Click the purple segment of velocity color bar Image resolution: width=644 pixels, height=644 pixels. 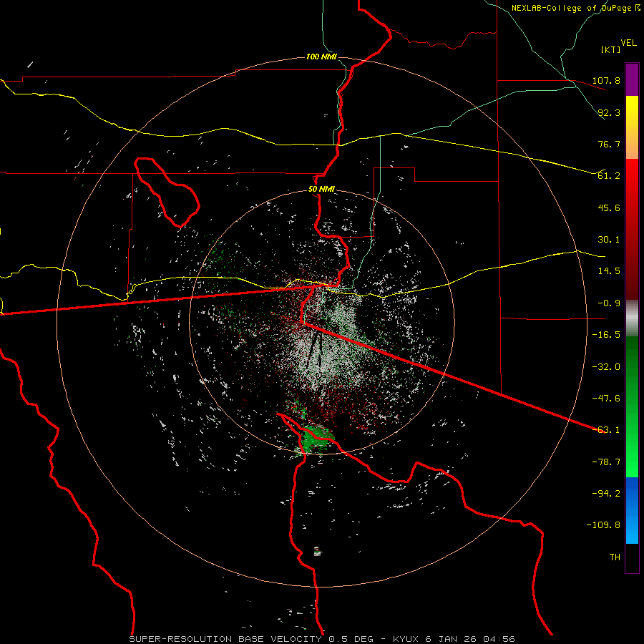click(632, 79)
